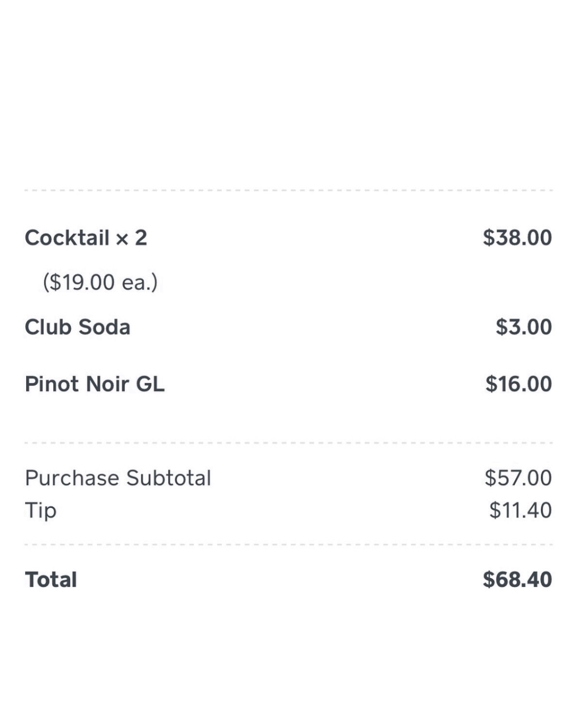565x728 pixels.
Task: Click the Club Soda line item
Action: coord(77,327)
